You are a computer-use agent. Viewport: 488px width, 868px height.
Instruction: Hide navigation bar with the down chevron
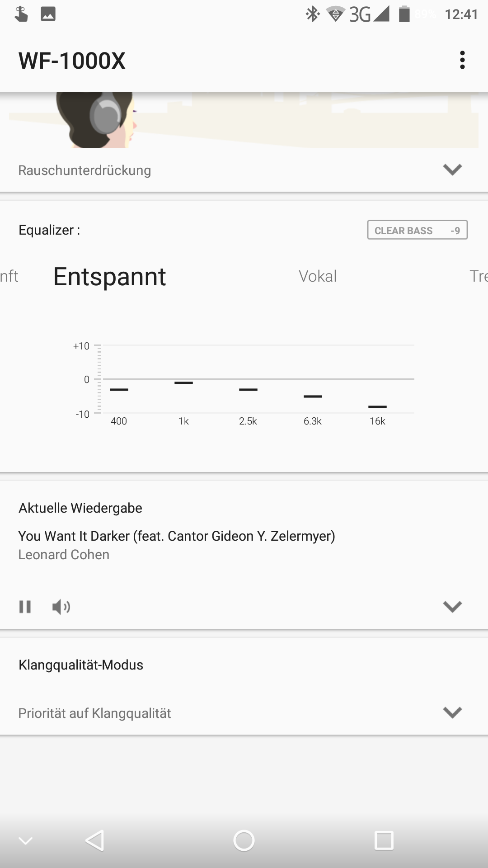click(x=25, y=841)
